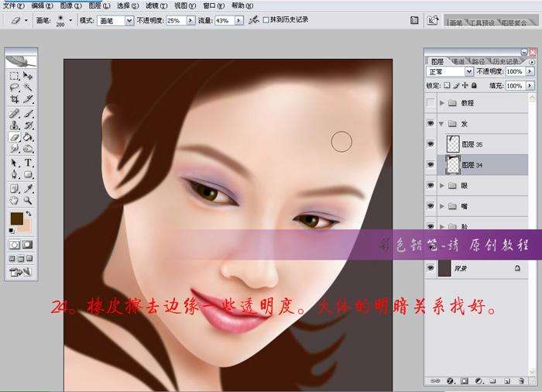
Task: Select the Rectangular Marquee tool
Action: (x=15, y=76)
